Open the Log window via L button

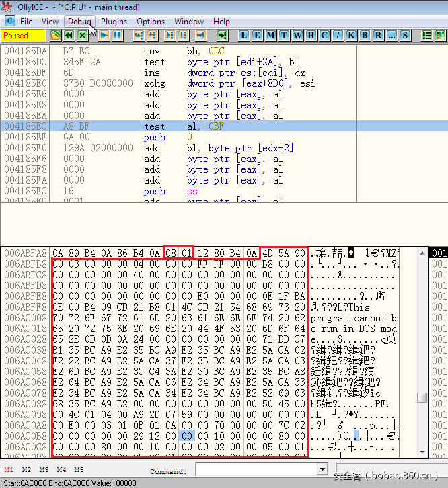coord(244,35)
